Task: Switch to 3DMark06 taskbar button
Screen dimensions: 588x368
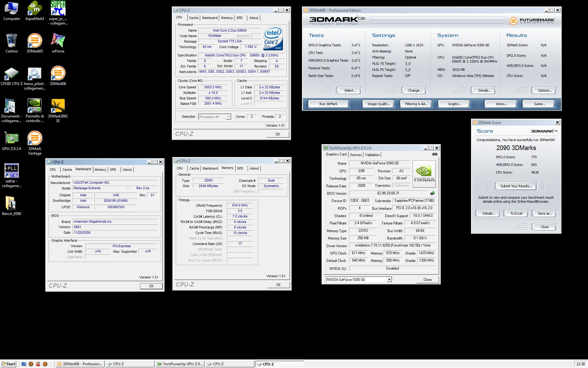Action: (80, 364)
